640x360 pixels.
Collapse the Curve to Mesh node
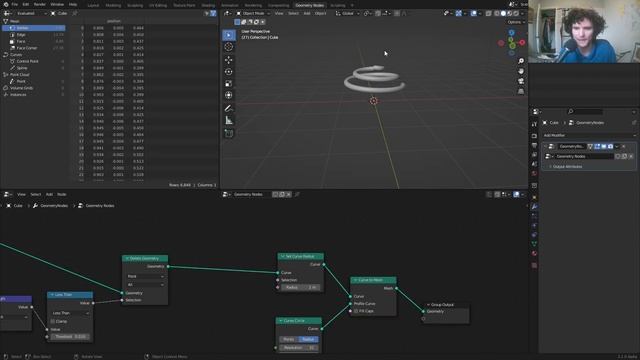[x=355, y=280]
